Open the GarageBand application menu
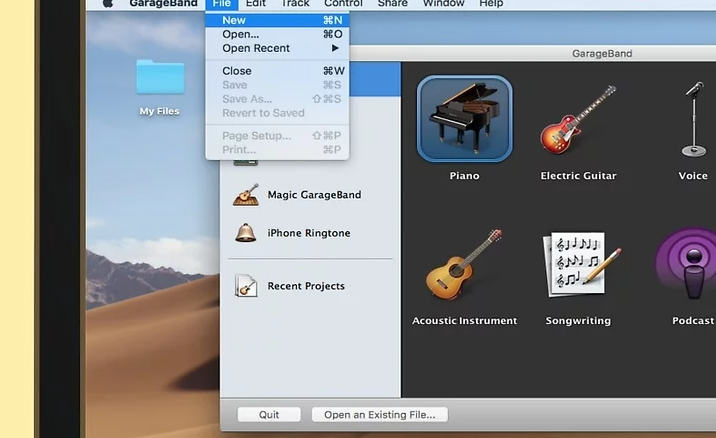 click(x=163, y=4)
